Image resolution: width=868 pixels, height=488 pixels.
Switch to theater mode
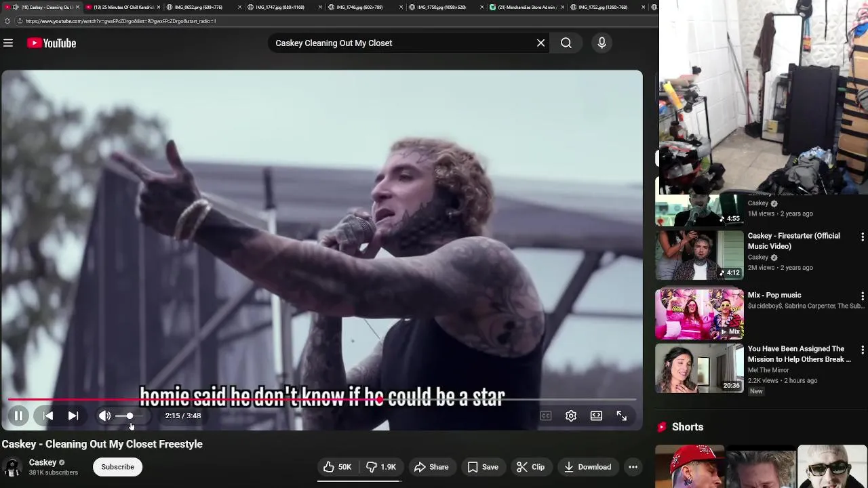596,416
